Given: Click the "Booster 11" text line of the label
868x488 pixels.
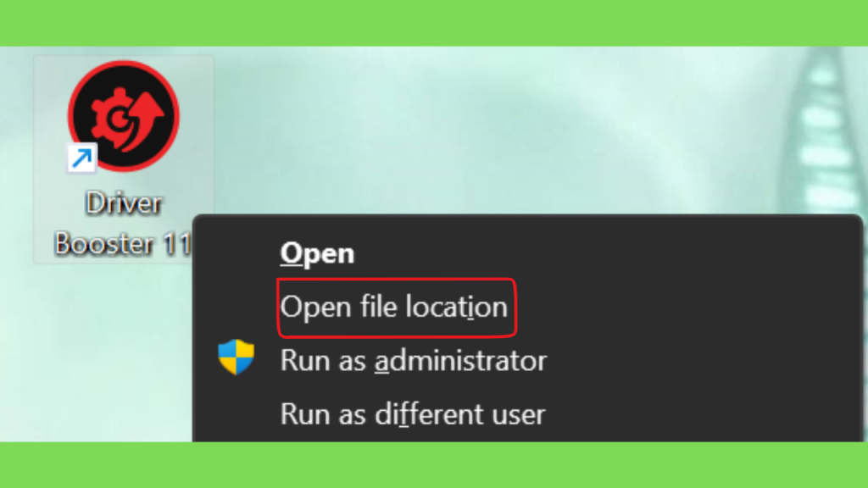Looking at the screenshot, I should coord(123,243).
